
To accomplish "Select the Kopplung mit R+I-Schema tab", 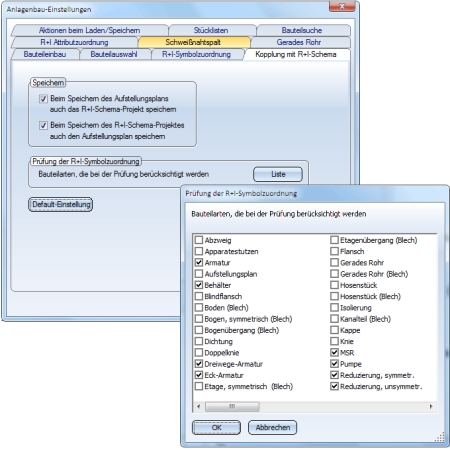I will [x=296, y=54].
